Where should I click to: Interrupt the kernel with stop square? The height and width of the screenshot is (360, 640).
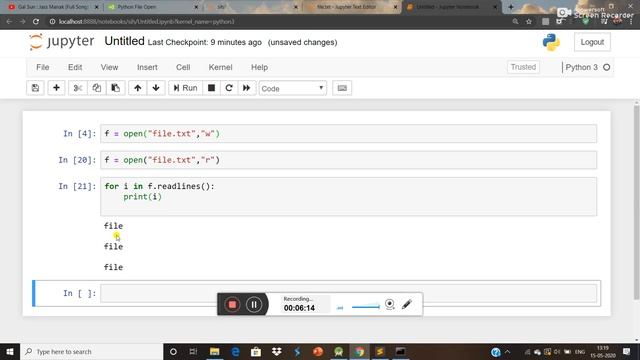211,88
